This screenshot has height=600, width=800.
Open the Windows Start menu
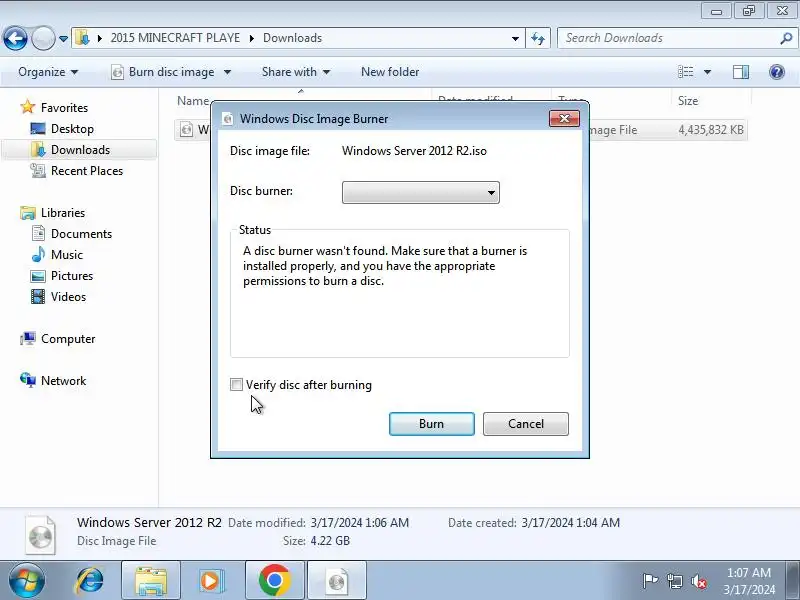tap(27, 581)
